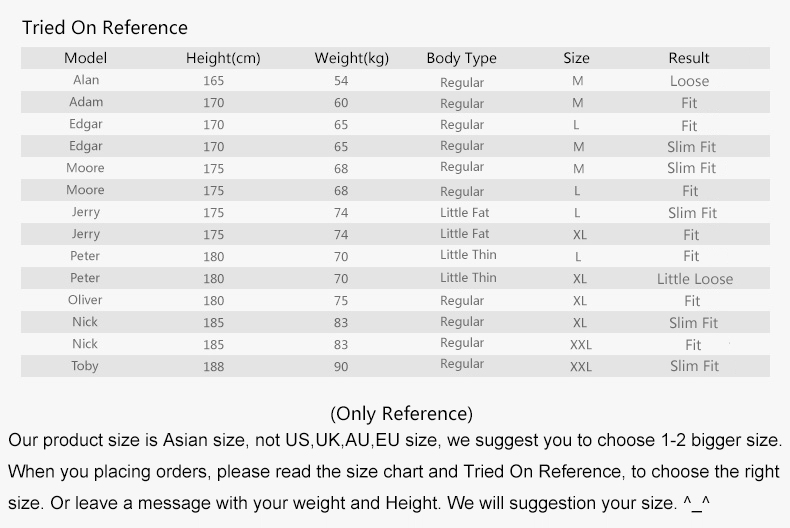Click the height value 188
The width and height of the screenshot is (790, 528).
(x=214, y=367)
